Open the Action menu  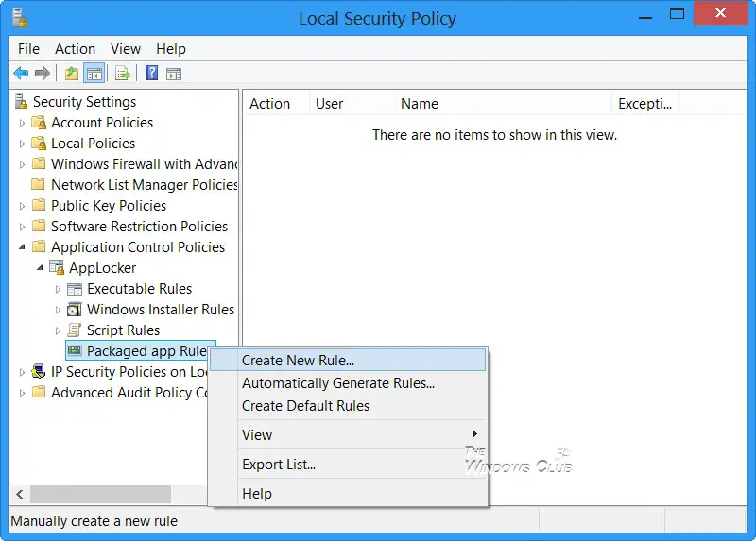75,49
